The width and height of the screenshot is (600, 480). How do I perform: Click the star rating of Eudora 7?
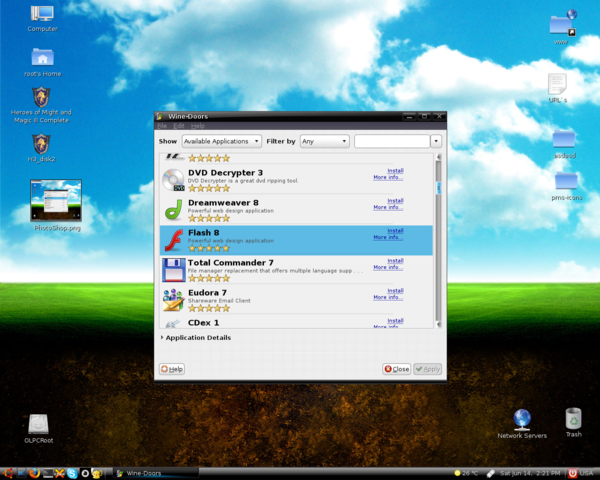point(209,309)
